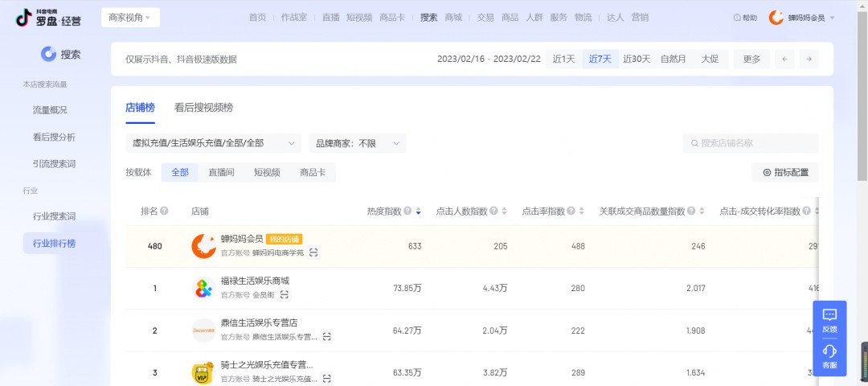
Task: Open 商城 in top navigation
Action: (x=453, y=18)
